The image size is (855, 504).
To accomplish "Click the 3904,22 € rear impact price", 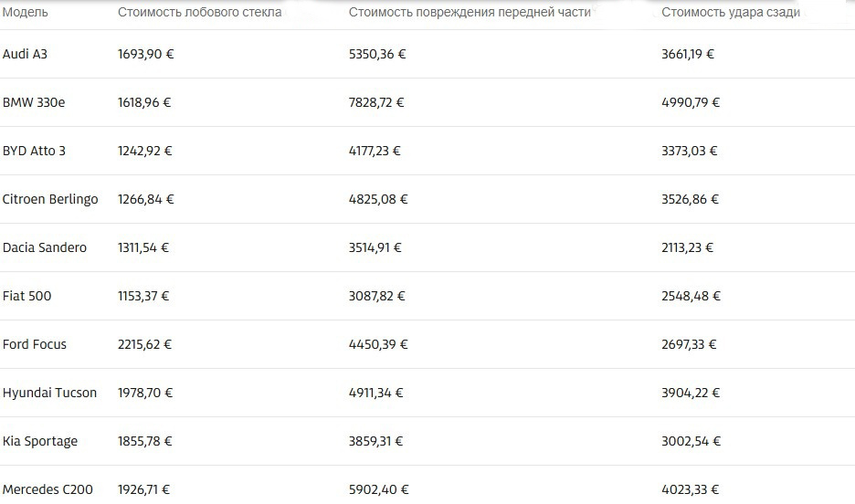I will pos(691,393).
